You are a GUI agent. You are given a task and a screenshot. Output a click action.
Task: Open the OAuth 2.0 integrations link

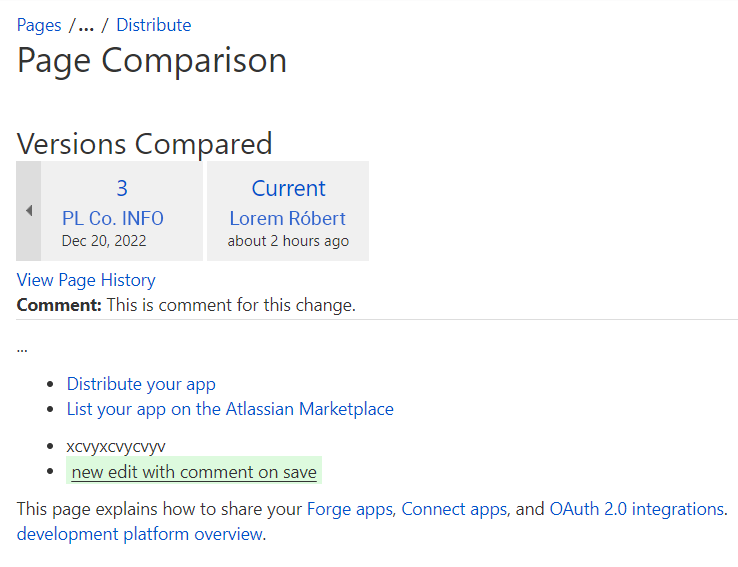point(636,509)
